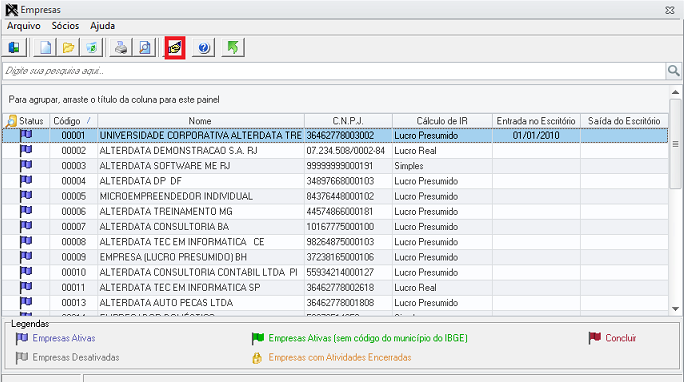Click the search magnifier beside the search box
684x382 pixels.
click(674, 71)
